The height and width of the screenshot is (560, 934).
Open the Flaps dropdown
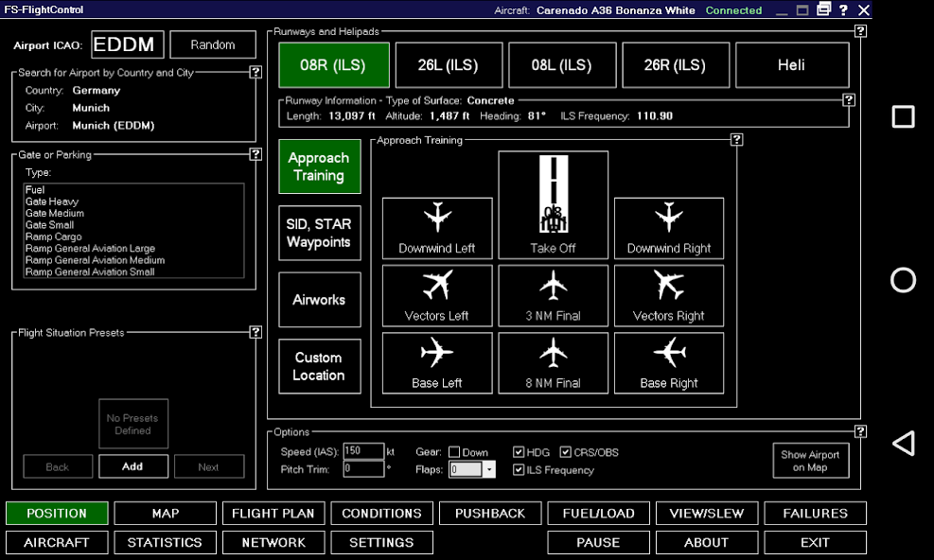tap(490, 469)
